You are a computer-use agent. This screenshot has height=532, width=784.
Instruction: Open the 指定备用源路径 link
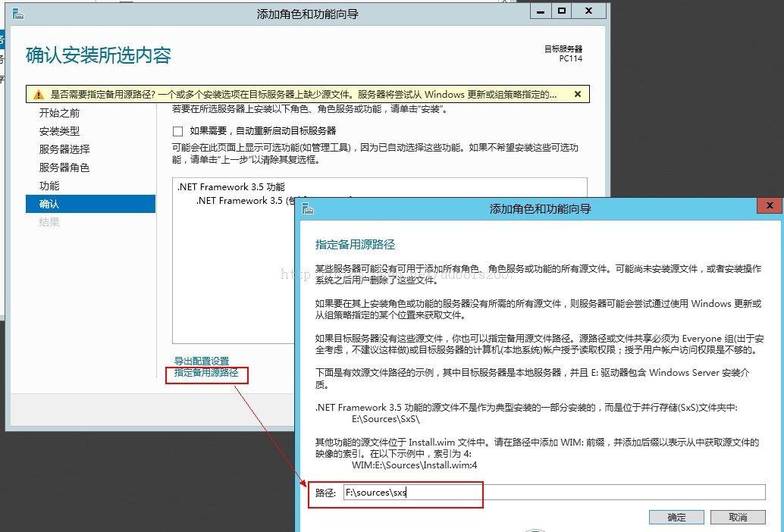click(x=206, y=373)
